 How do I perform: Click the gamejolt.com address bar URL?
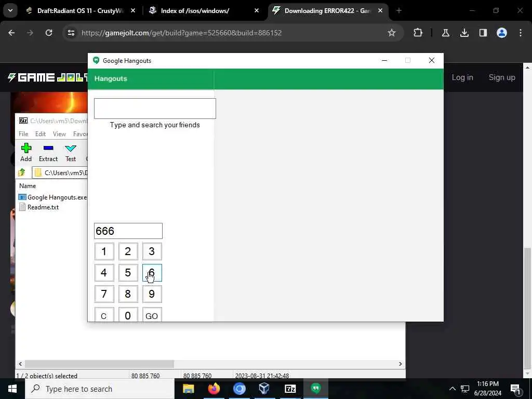(x=181, y=33)
